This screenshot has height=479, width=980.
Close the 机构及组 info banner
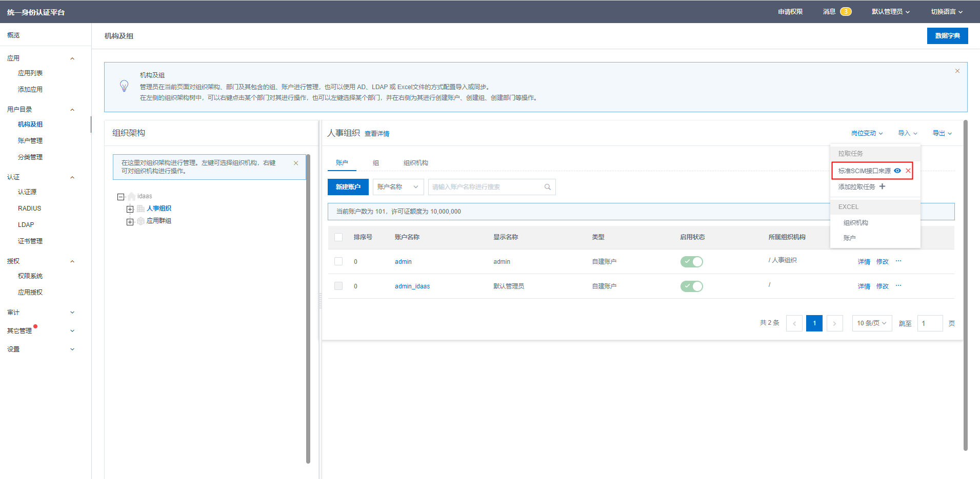(x=957, y=71)
